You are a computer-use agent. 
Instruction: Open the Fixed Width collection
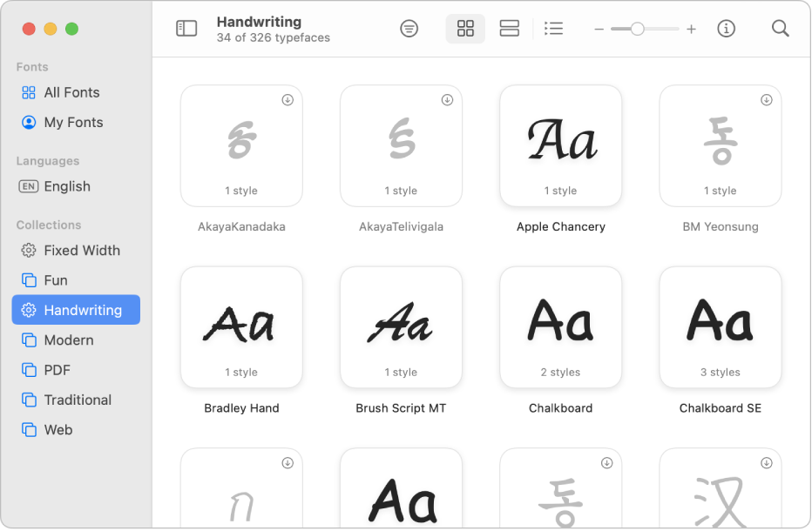coord(76,251)
